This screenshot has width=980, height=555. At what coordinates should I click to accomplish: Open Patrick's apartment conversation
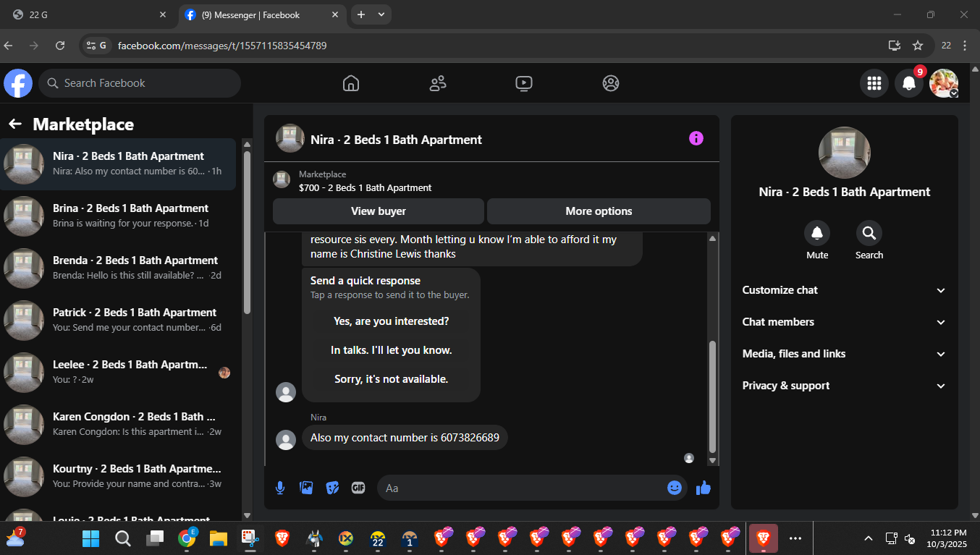(119, 321)
